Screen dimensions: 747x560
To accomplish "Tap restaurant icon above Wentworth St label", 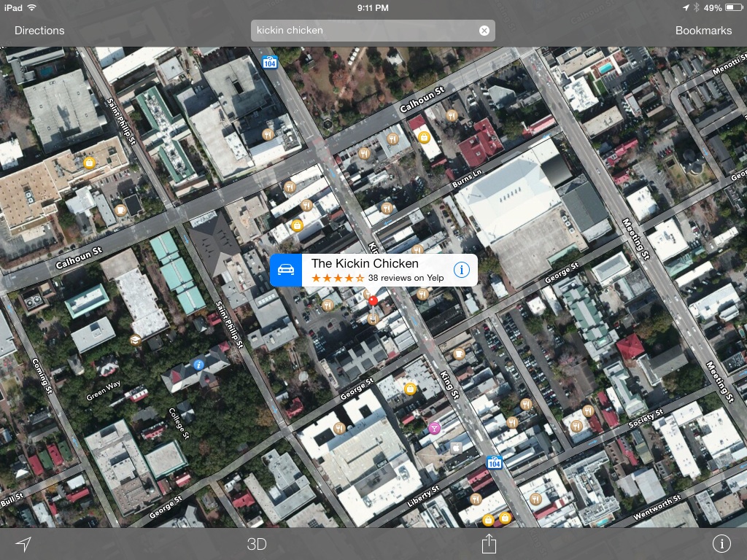I will [x=535, y=499].
